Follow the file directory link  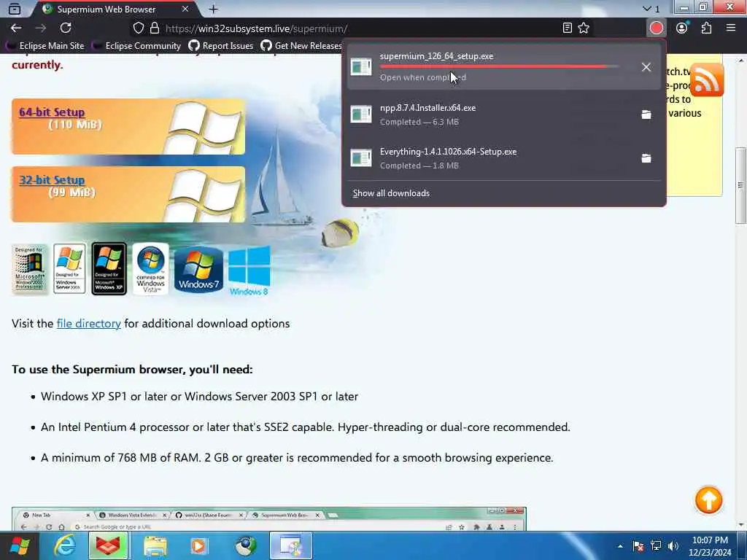[88, 323]
